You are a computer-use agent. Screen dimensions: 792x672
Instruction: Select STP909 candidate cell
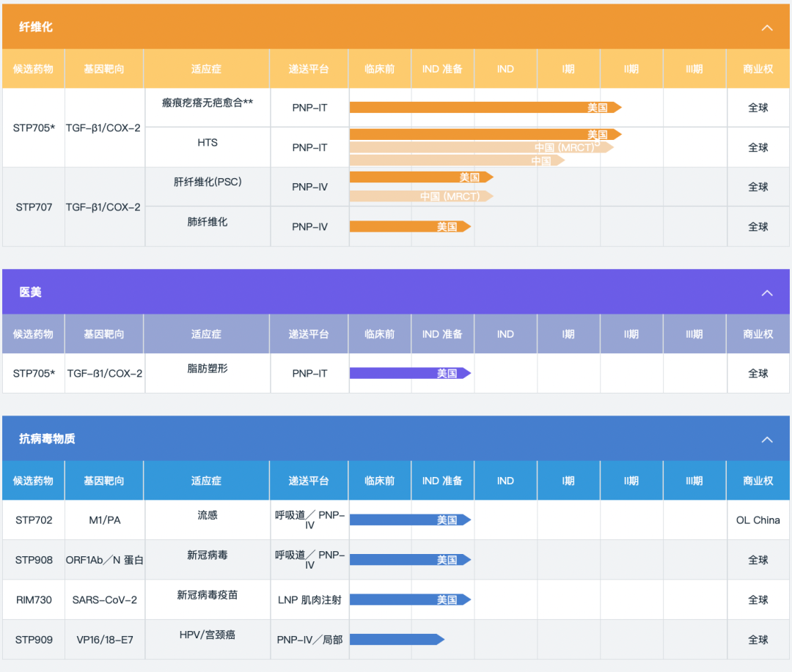[x=34, y=640]
